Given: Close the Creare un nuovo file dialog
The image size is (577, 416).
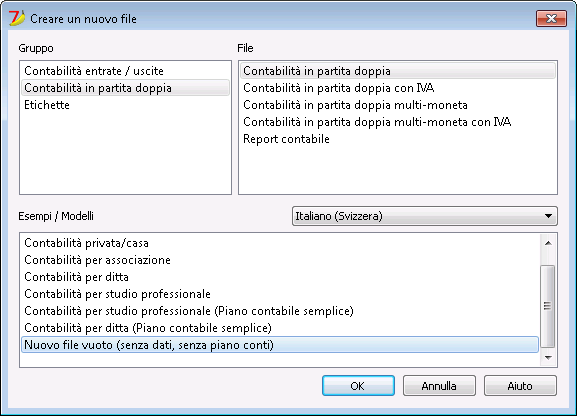Looking at the screenshot, I should point(551,18).
